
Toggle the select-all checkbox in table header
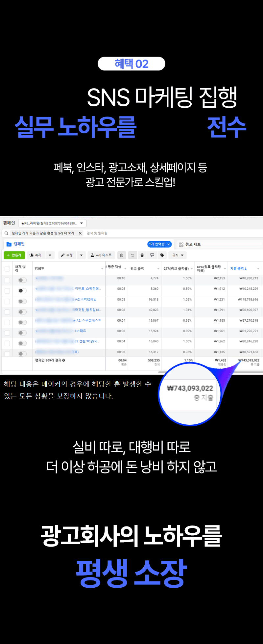(7, 269)
